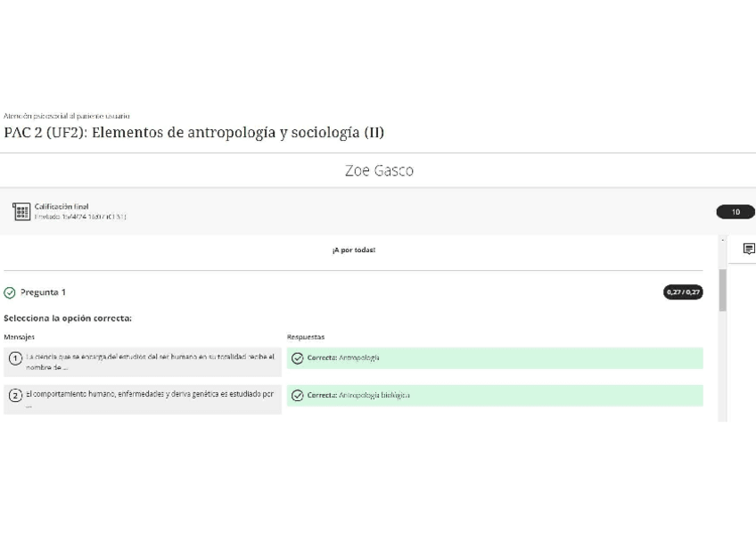
Task: Click the student name Zoe Gasco
Action: pyautogui.click(x=379, y=170)
